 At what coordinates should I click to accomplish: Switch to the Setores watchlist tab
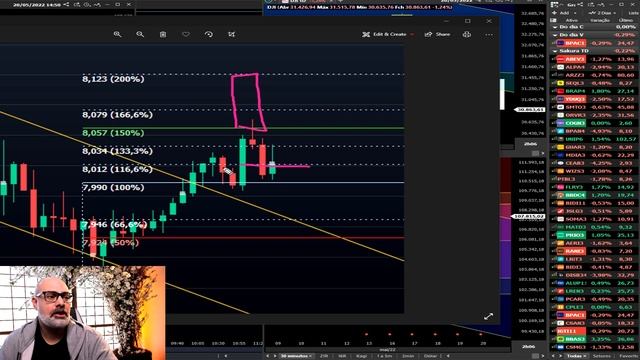(x=602, y=356)
